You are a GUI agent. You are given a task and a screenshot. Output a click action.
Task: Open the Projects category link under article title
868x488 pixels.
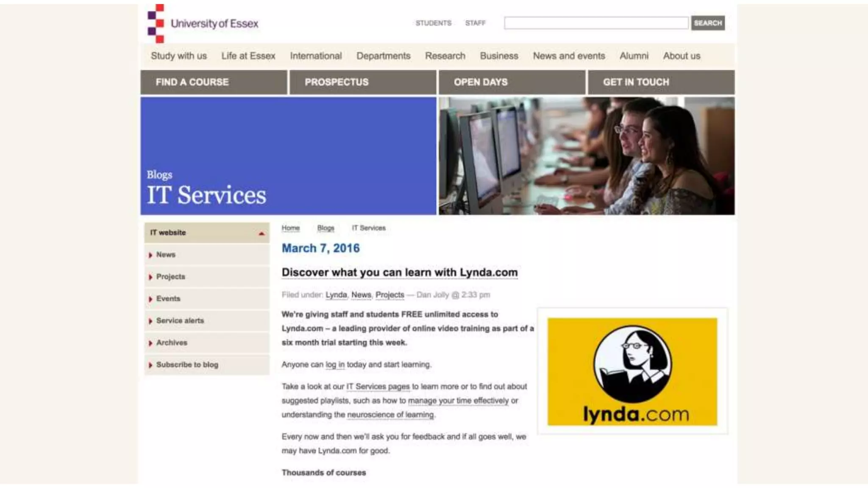click(390, 295)
